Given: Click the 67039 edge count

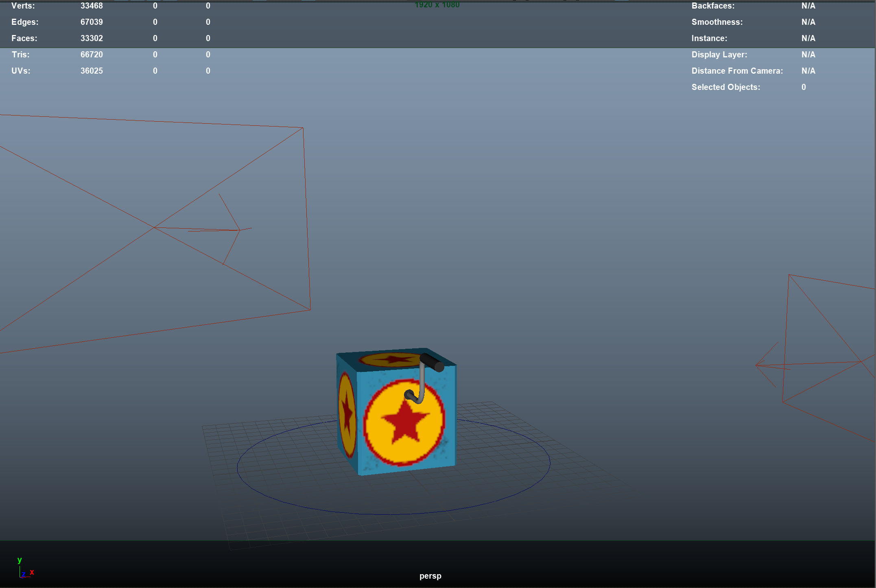Looking at the screenshot, I should (92, 22).
